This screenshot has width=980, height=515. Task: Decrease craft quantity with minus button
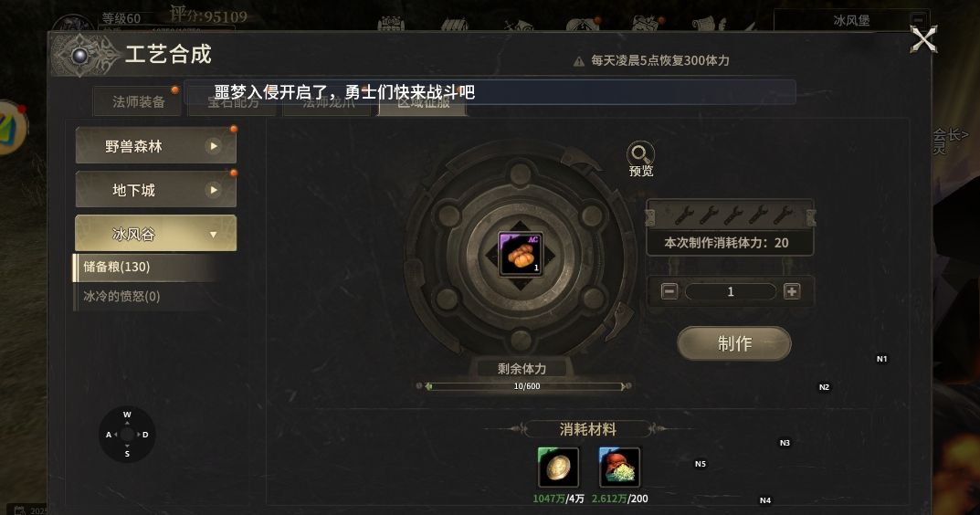pyautogui.click(x=669, y=291)
